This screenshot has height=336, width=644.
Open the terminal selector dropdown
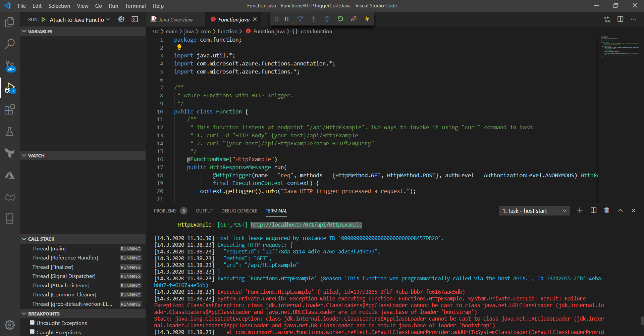coord(534,211)
